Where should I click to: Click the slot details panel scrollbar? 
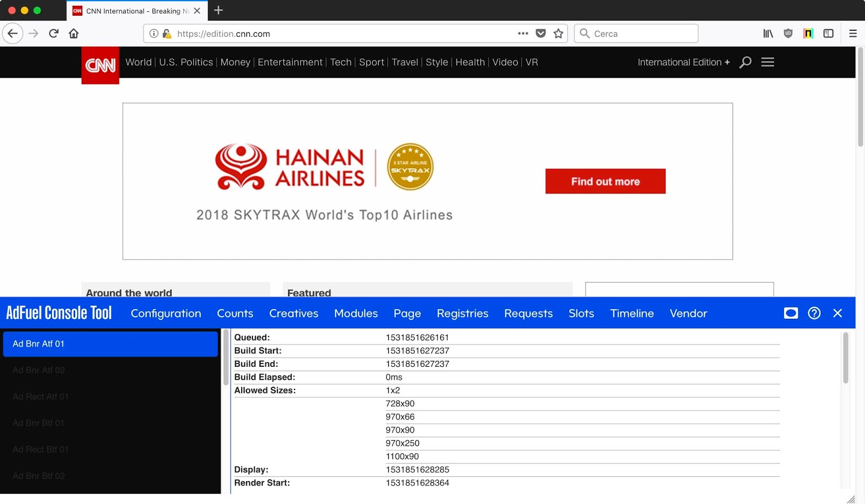(x=846, y=358)
